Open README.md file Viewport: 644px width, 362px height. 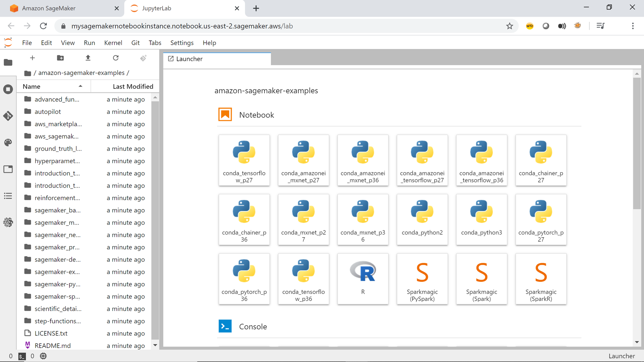52,346
